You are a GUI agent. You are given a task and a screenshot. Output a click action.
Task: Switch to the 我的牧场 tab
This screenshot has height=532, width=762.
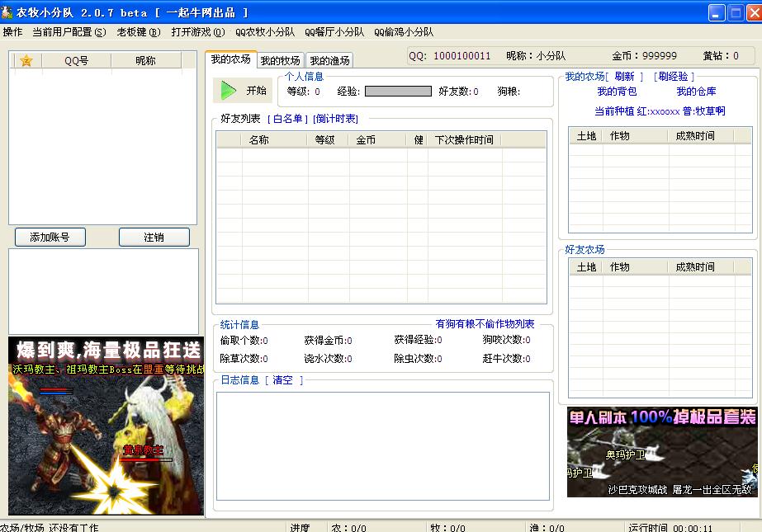click(x=281, y=61)
